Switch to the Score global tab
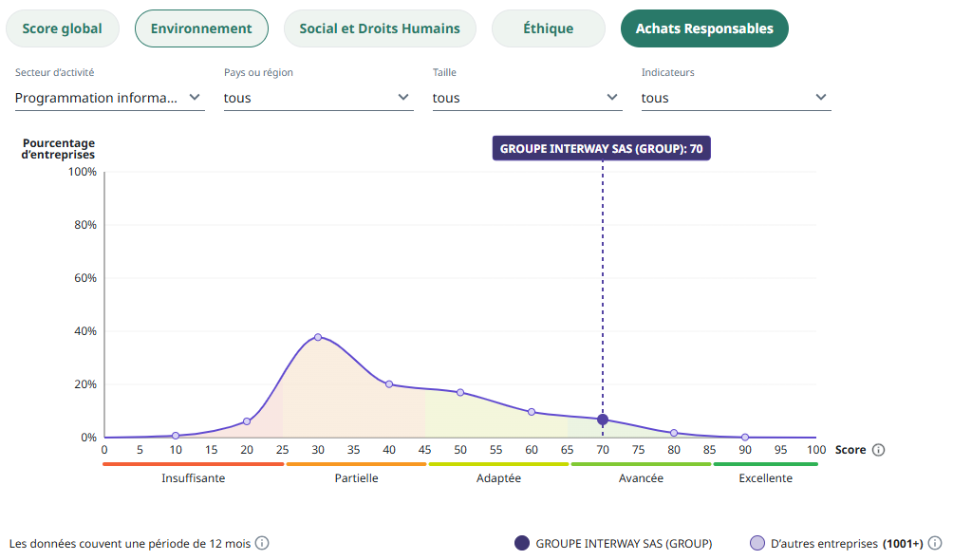This screenshot has height=560, width=953. pyautogui.click(x=63, y=28)
